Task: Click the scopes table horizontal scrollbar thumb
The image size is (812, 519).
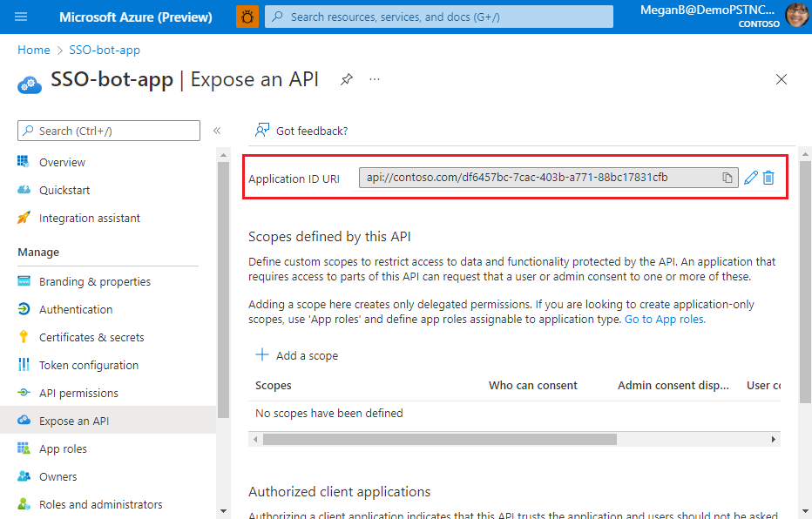Action: [x=440, y=439]
